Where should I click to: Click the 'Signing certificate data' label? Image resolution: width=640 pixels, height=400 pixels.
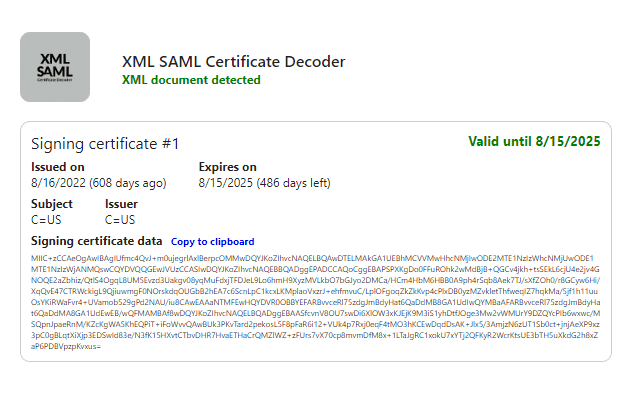click(x=96, y=241)
